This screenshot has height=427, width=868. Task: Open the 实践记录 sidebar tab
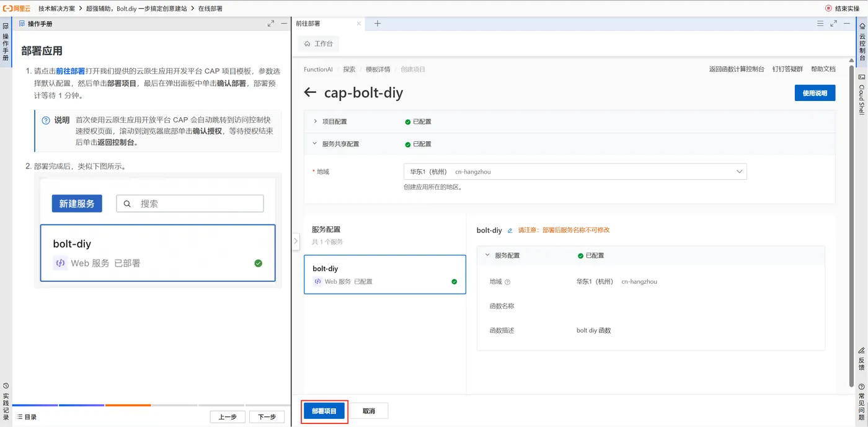click(6, 402)
